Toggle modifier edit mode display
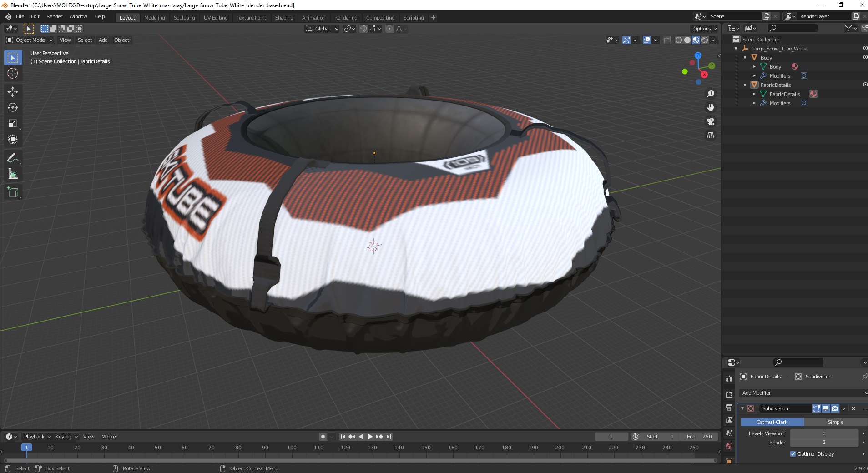The height and width of the screenshot is (473, 868). coord(817,408)
